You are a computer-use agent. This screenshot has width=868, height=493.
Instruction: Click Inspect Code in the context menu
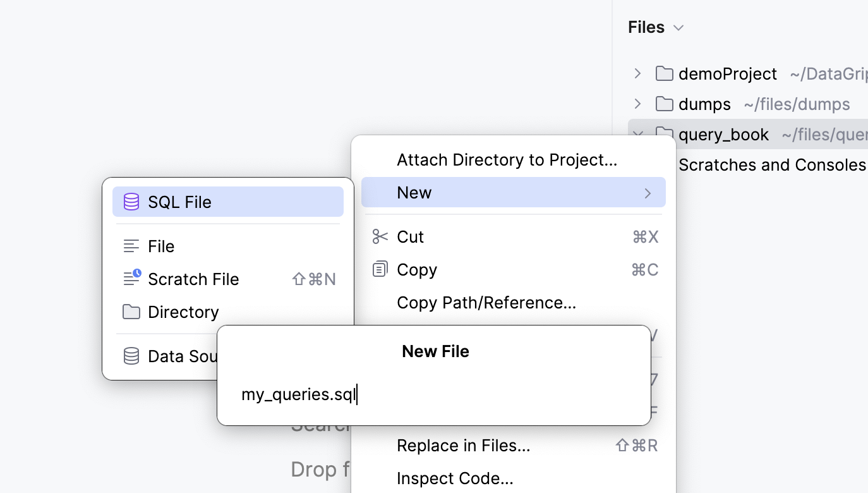pos(455,478)
